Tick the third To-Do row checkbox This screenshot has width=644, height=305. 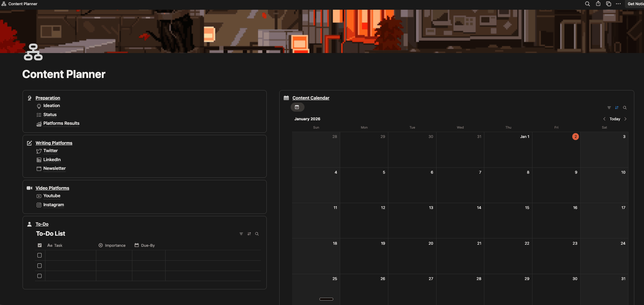[x=39, y=276]
